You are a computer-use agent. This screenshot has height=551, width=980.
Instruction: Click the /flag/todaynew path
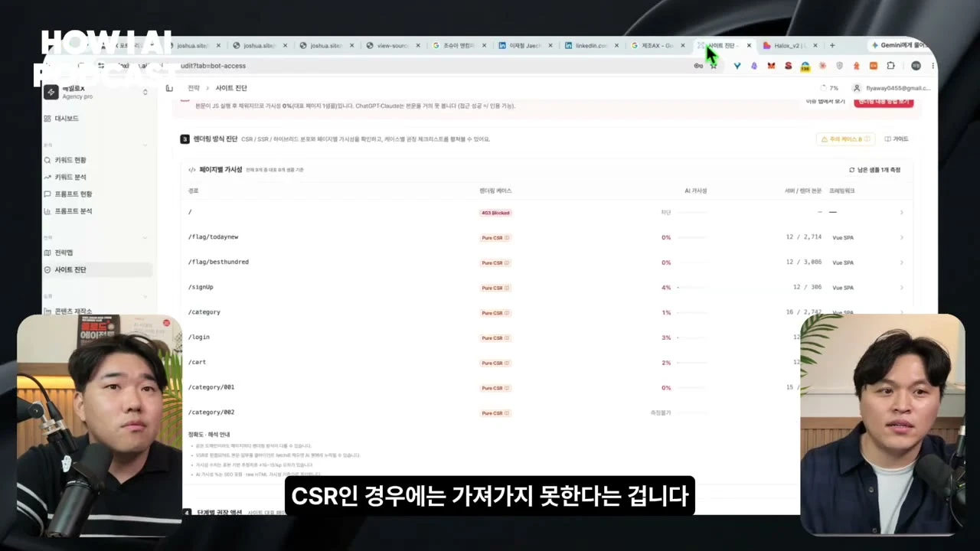pos(214,237)
